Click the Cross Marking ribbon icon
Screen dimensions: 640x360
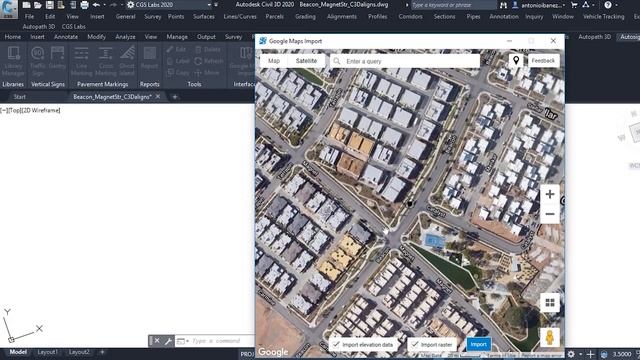point(105,61)
